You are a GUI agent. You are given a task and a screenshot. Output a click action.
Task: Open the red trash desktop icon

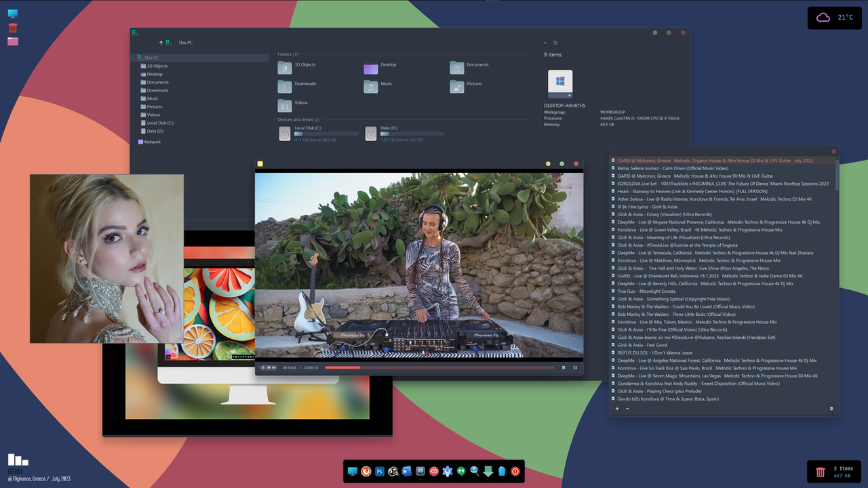pyautogui.click(x=13, y=28)
